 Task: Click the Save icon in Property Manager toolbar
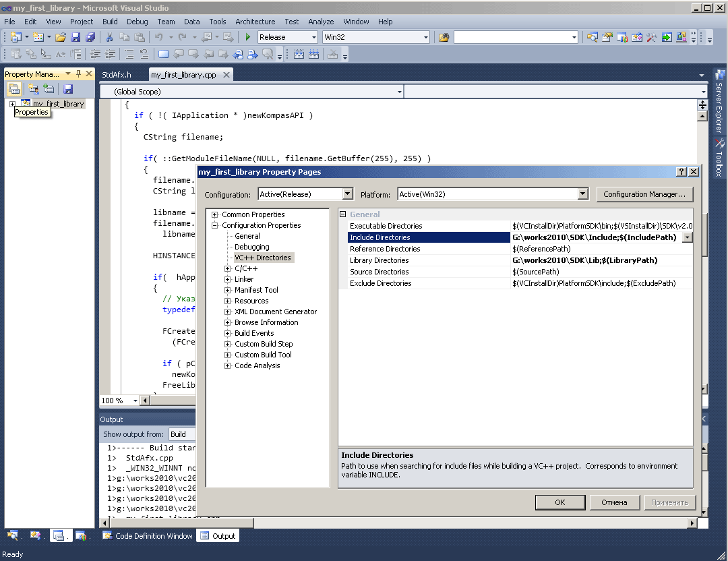click(x=68, y=88)
